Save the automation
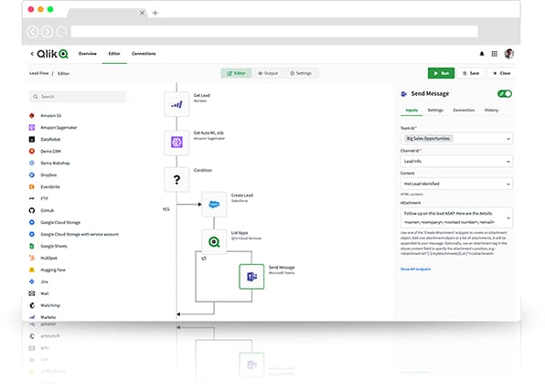The width and height of the screenshot is (545, 392). point(471,73)
